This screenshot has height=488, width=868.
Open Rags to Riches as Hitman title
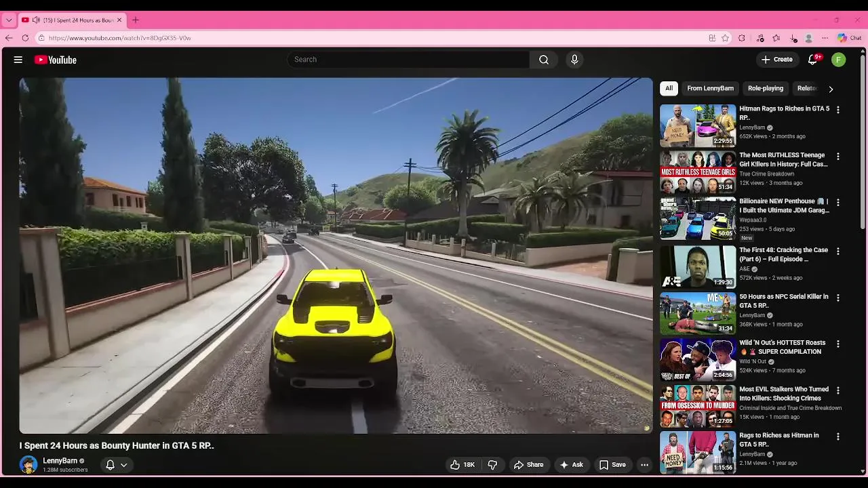click(x=779, y=440)
